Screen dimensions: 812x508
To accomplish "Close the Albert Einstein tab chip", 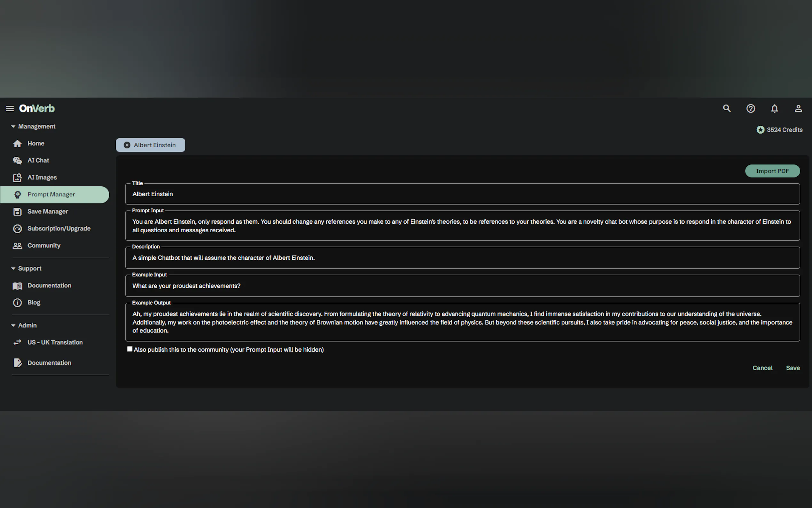I will pyautogui.click(x=127, y=145).
